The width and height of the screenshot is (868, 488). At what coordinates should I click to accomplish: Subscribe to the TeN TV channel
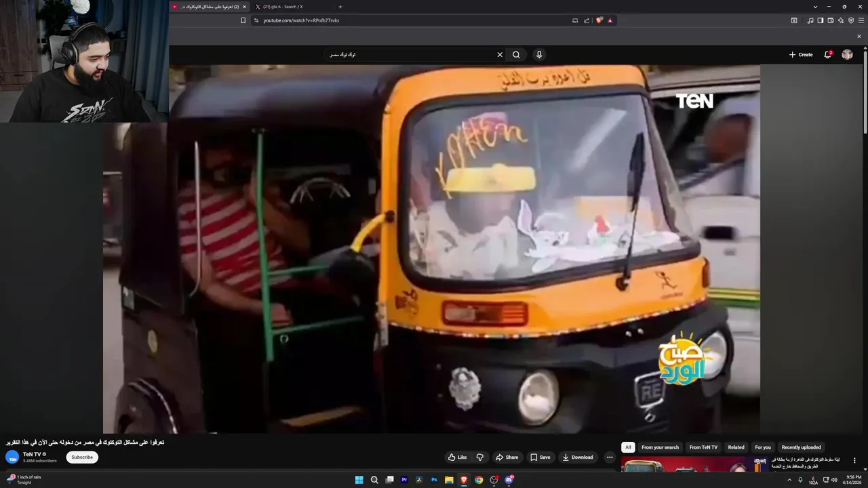(82, 457)
